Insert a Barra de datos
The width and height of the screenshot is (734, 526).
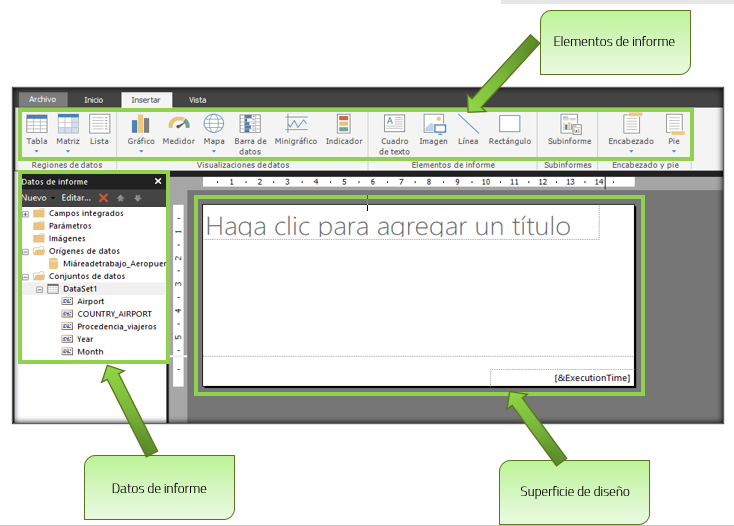[250, 135]
